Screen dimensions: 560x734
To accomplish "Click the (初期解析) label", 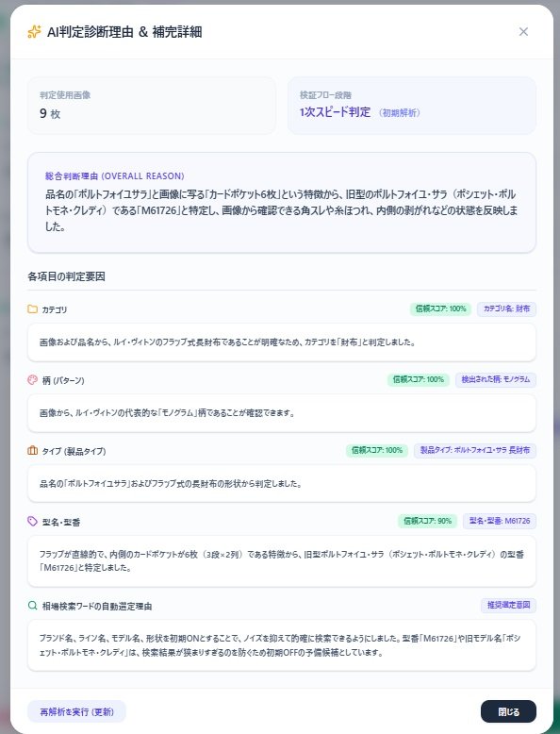I will (400, 113).
